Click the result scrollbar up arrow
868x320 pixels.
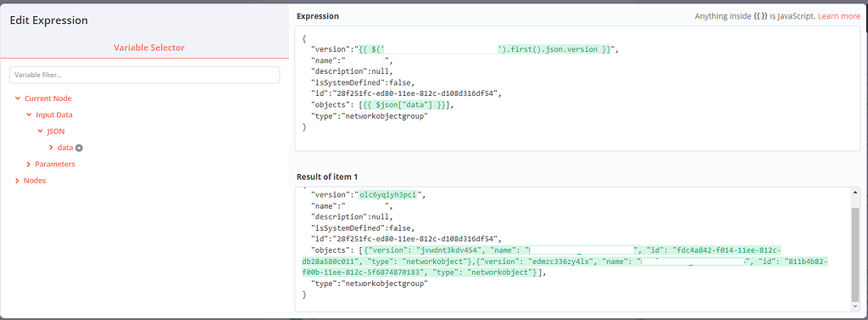(855, 193)
